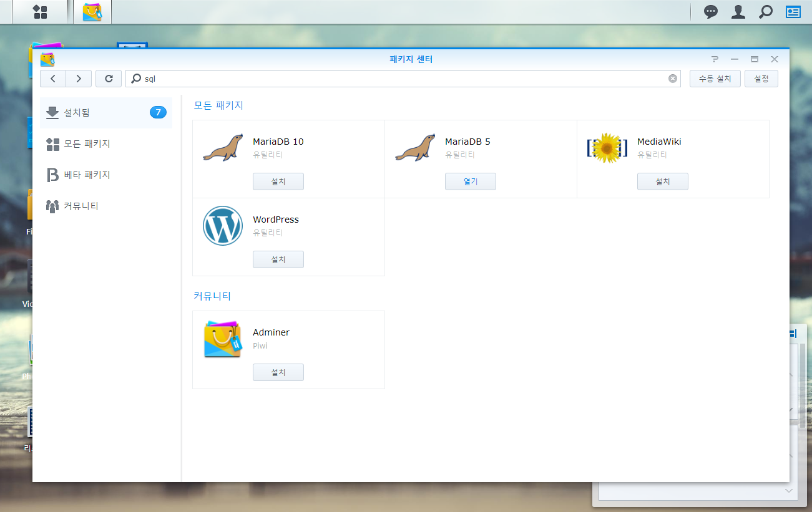Open the DSM search magnifier icon
Screen dimensions: 812x512
point(766,12)
